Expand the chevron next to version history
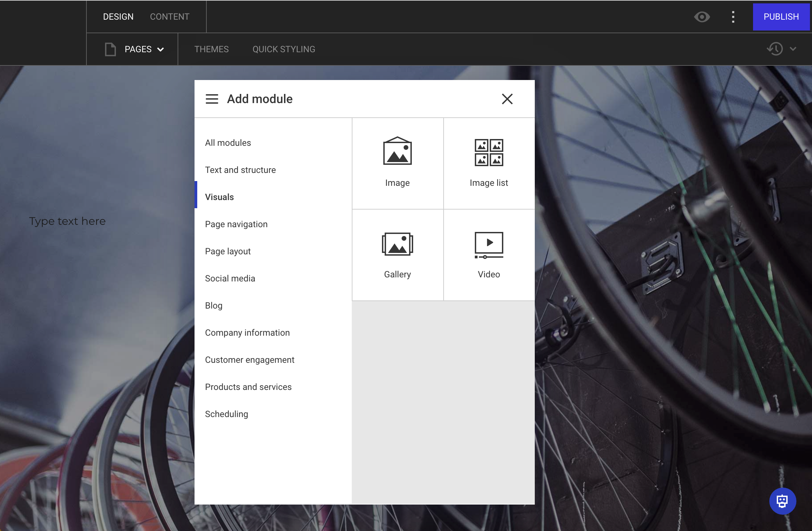This screenshot has height=531, width=812. click(x=793, y=49)
